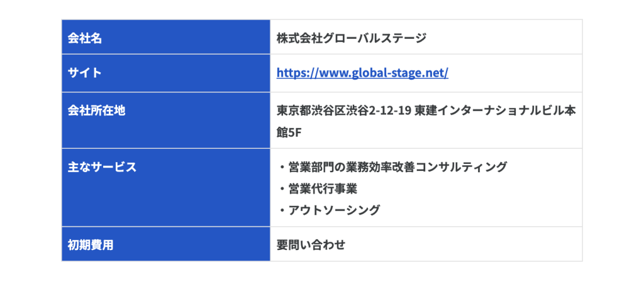This screenshot has height=282, width=644.
Task: Click the bullet before 営業代行事業
Action: click(282, 189)
